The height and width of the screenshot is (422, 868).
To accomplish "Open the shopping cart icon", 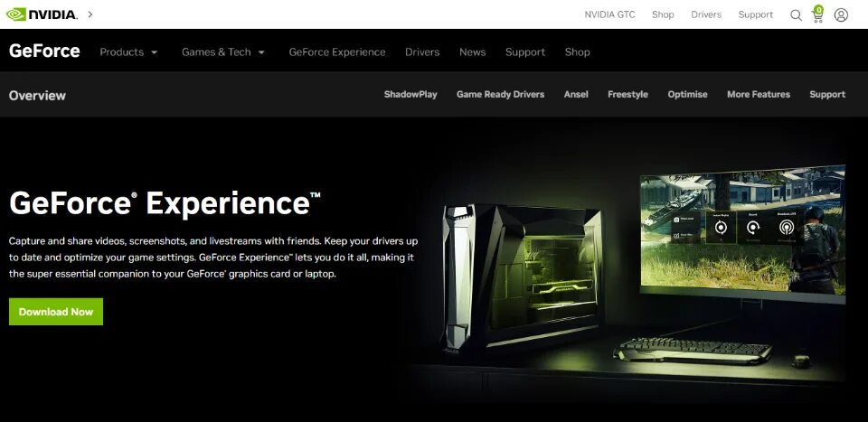I will click(817, 14).
